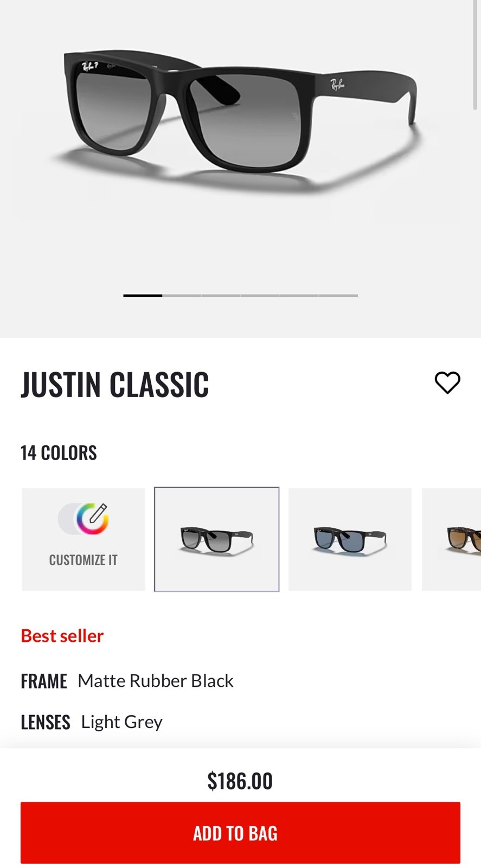Jump to the last product image indicator

(x=338, y=296)
